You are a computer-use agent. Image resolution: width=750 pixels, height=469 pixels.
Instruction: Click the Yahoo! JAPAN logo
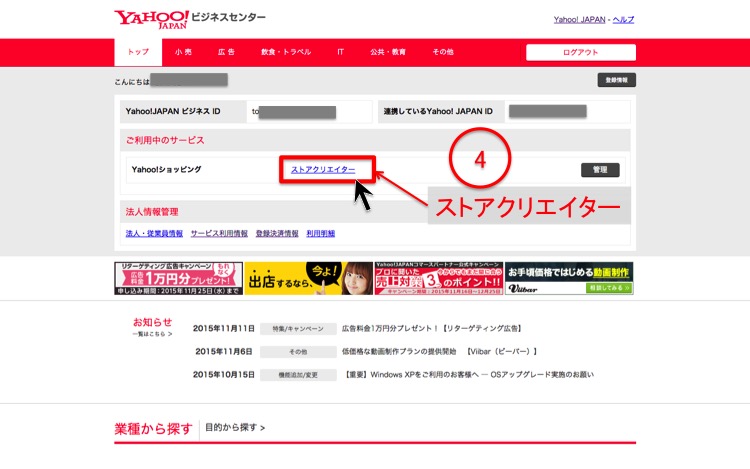tap(151, 19)
